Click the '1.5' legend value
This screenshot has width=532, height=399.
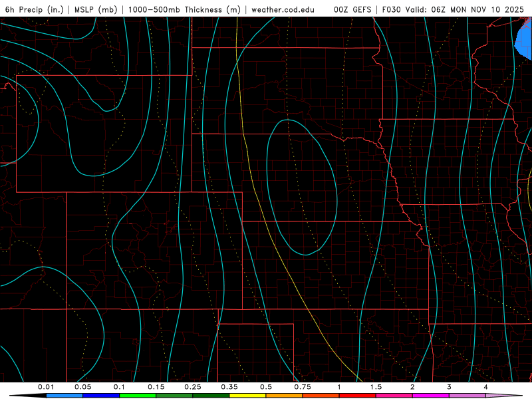click(376, 387)
